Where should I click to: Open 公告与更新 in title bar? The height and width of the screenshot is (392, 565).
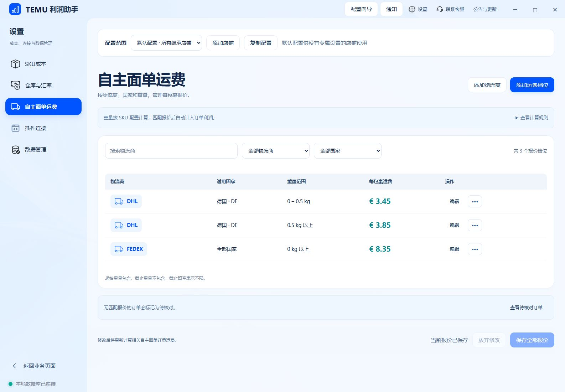485,9
